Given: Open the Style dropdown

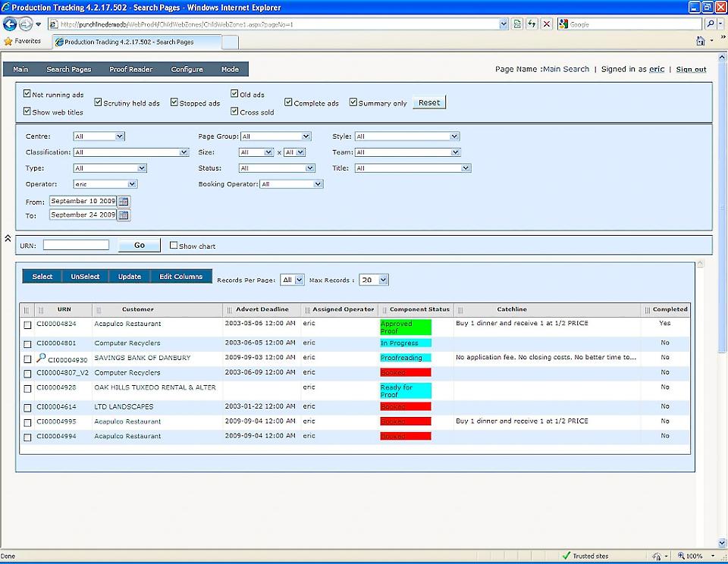Looking at the screenshot, I should [407, 136].
